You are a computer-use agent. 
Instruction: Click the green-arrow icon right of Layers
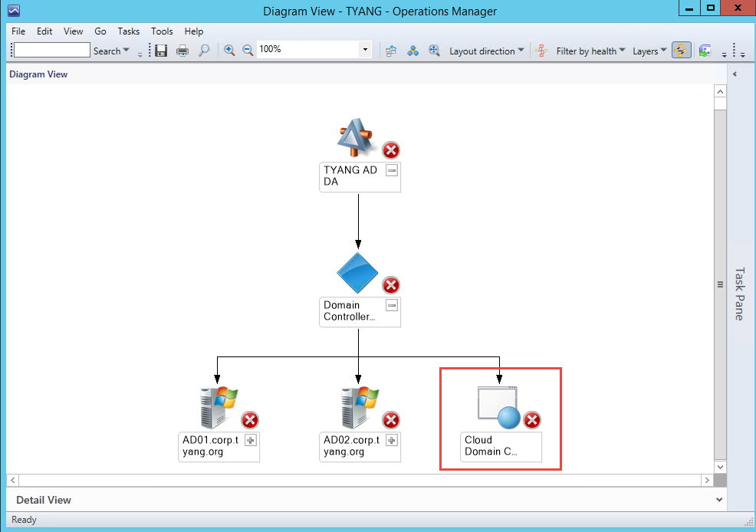click(705, 50)
